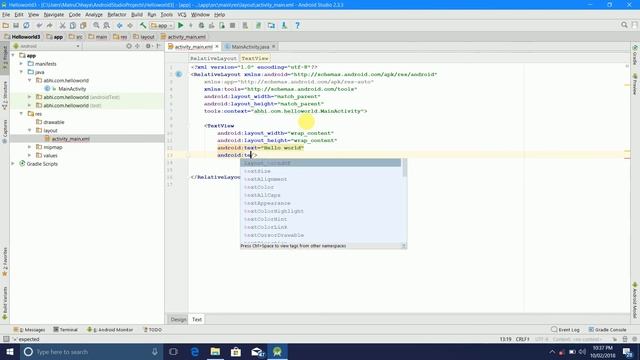Collapse the layout folder
This screenshot has width=640, height=360.
(29, 130)
